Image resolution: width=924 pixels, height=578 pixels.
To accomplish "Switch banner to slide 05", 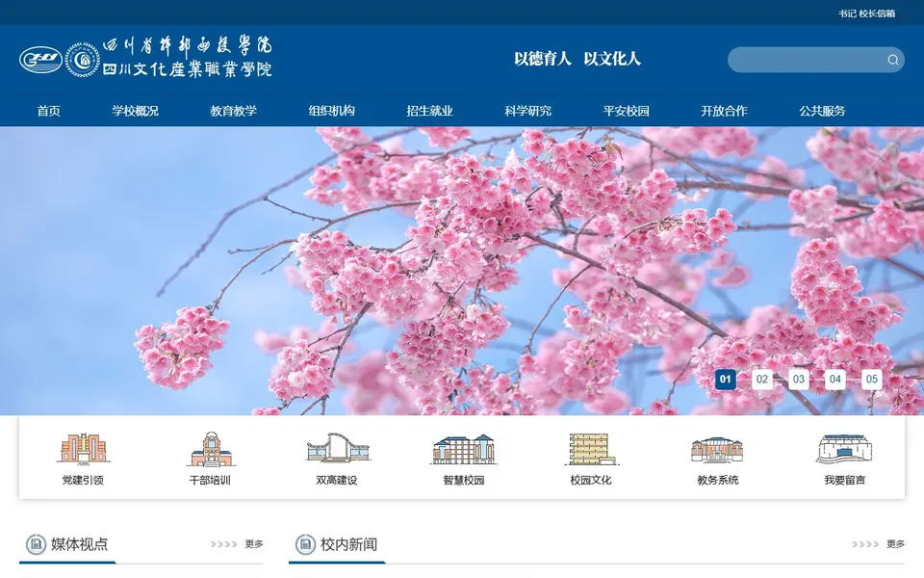I will 872,380.
